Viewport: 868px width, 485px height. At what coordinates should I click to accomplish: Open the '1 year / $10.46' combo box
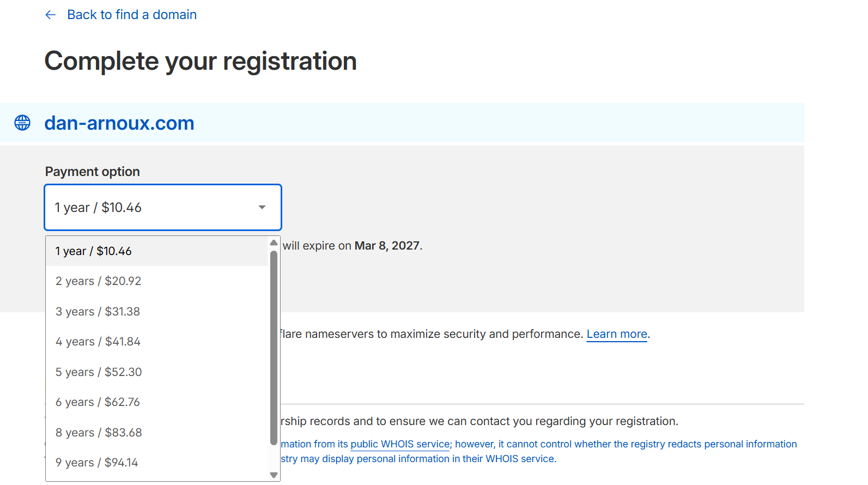tap(162, 207)
